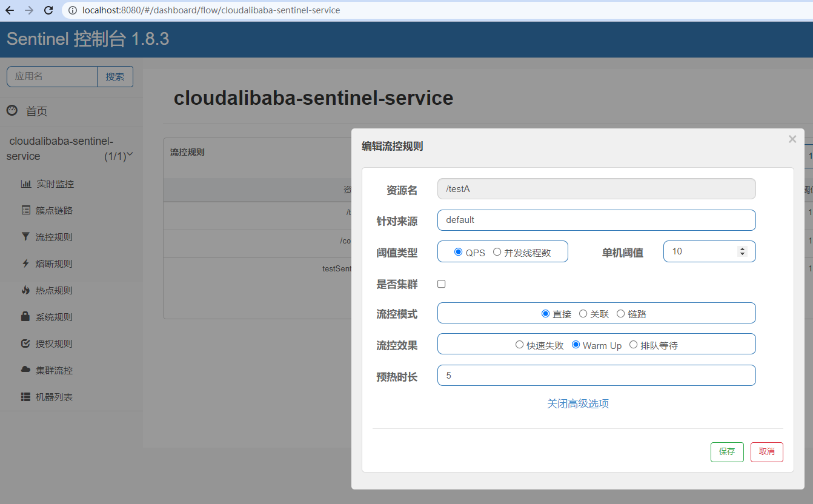
Task: Select 快速失败 flow control effect
Action: pos(519,345)
